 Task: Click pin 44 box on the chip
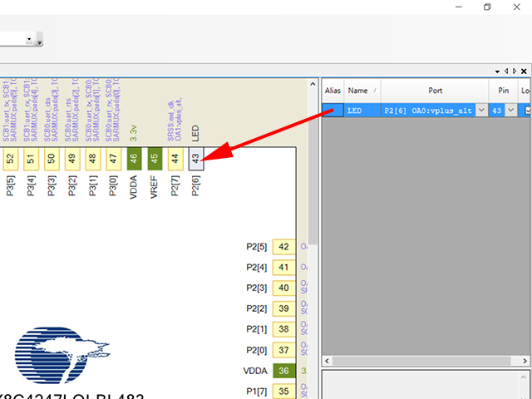click(x=175, y=159)
